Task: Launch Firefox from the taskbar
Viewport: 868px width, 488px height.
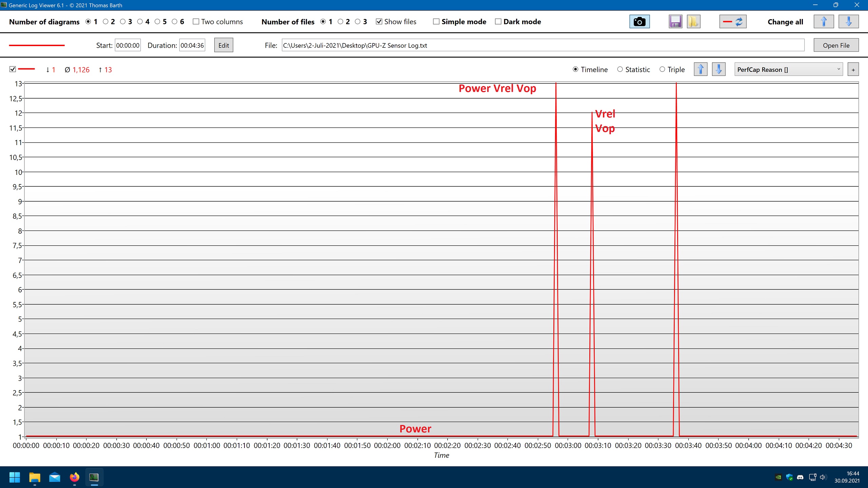Action: coord(75,477)
